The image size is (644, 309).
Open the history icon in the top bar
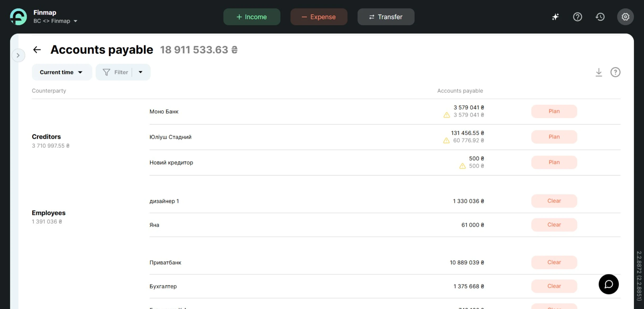600,17
